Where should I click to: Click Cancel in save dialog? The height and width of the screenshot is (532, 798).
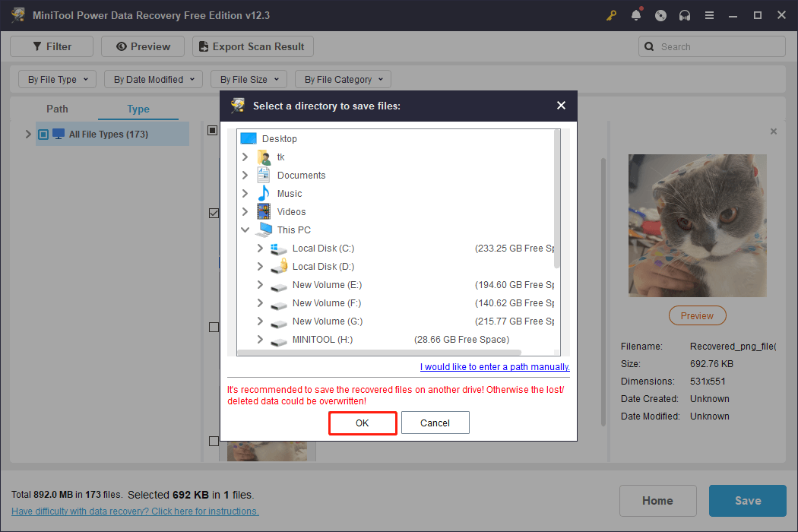point(435,423)
